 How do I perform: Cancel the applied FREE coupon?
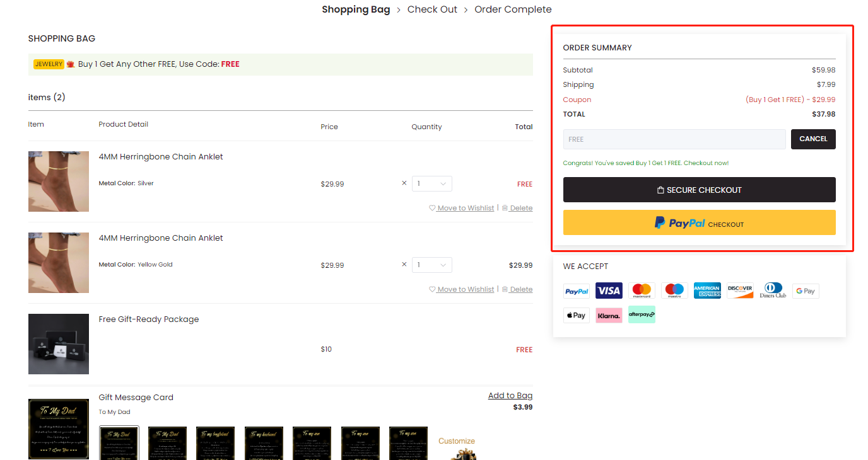pos(812,139)
